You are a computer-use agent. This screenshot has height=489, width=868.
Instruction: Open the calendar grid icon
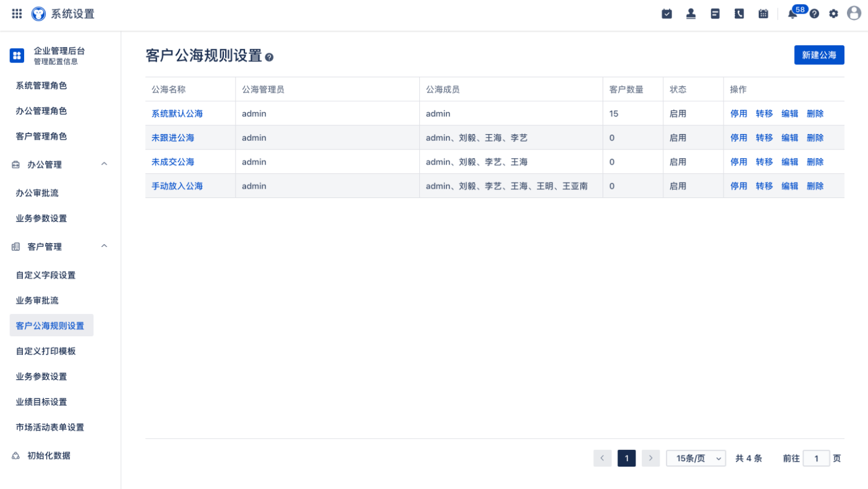point(763,14)
